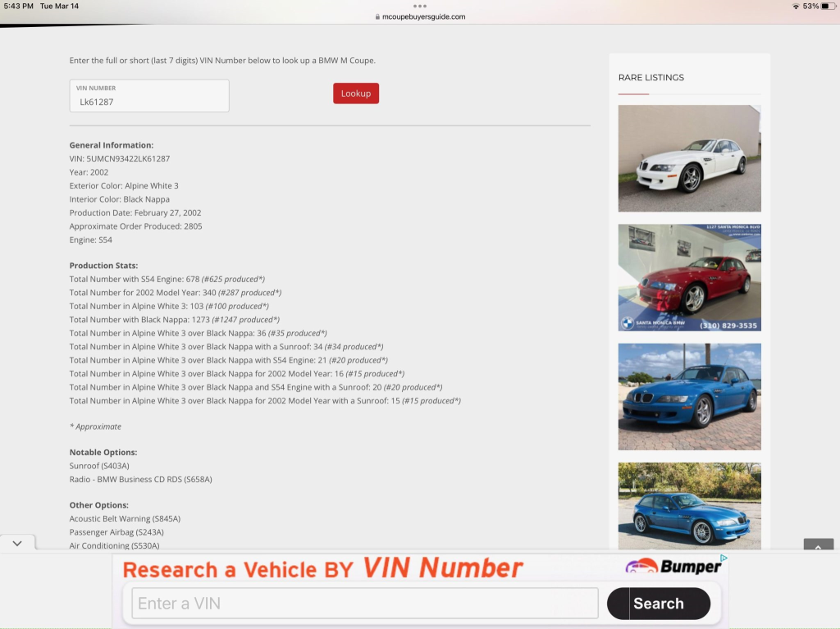This screenshot has width=840, height=629.
Task: Focus the VIN Number input field
Action: 149,96
